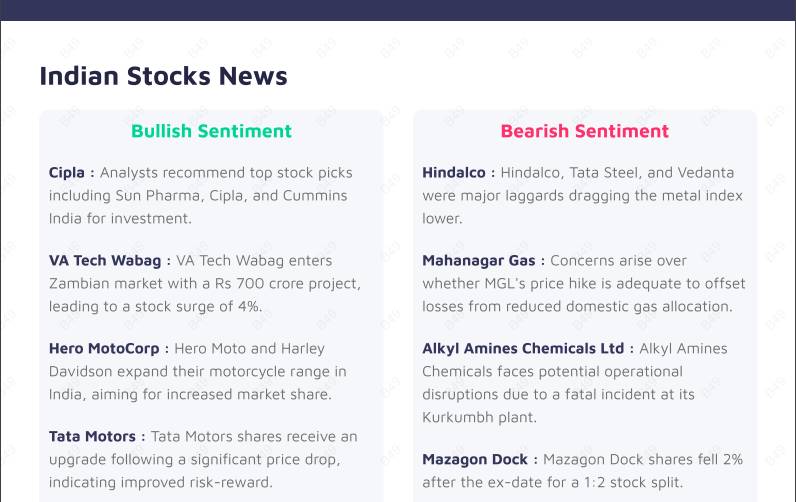Viewport: 796px width, 502px height.
Task: Click the Harley Davidson motorcycle range summary
Action: coord(197,372)
